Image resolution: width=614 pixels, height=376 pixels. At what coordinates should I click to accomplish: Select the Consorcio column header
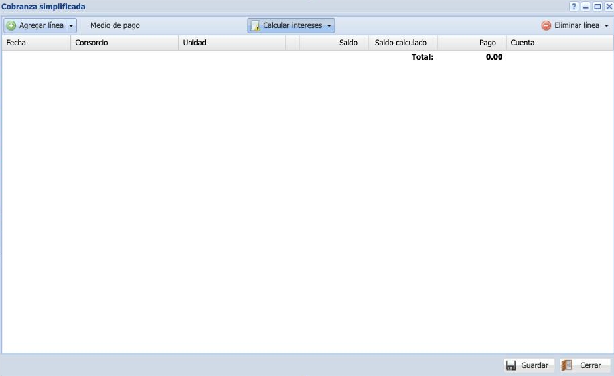pyautogui.click(x=124, y=42)
